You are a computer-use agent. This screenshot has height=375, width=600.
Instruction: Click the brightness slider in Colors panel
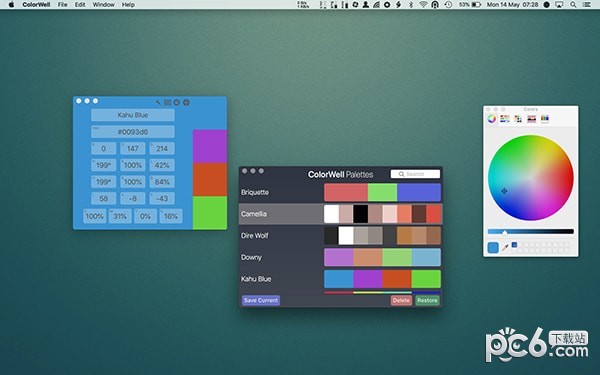[531, 232]
